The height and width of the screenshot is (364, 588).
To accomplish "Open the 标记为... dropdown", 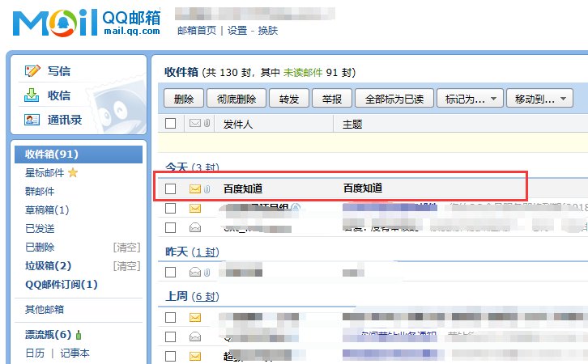I will (x=470, y=99).
